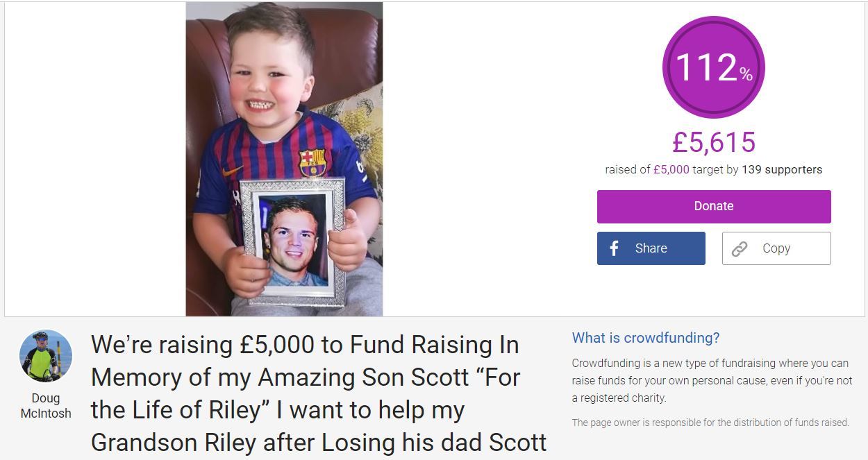Click Doug McIntosh's cyclist avatar
The image size is (868, 460).
[45, 356]
